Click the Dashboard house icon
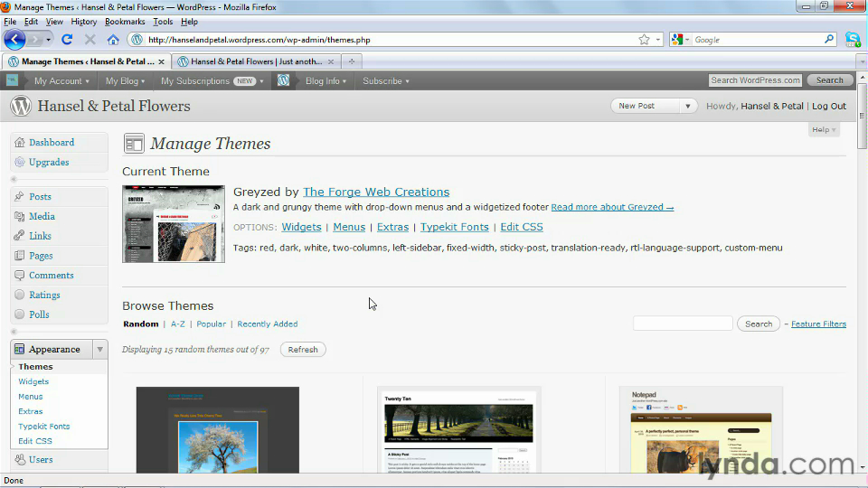The width and height of the screenshot is (868, 488). tap(20, 142)
